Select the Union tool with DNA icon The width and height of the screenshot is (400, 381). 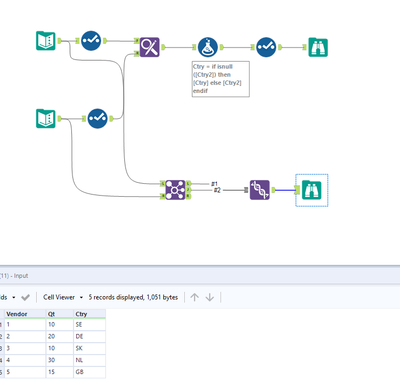click(260, 190)
